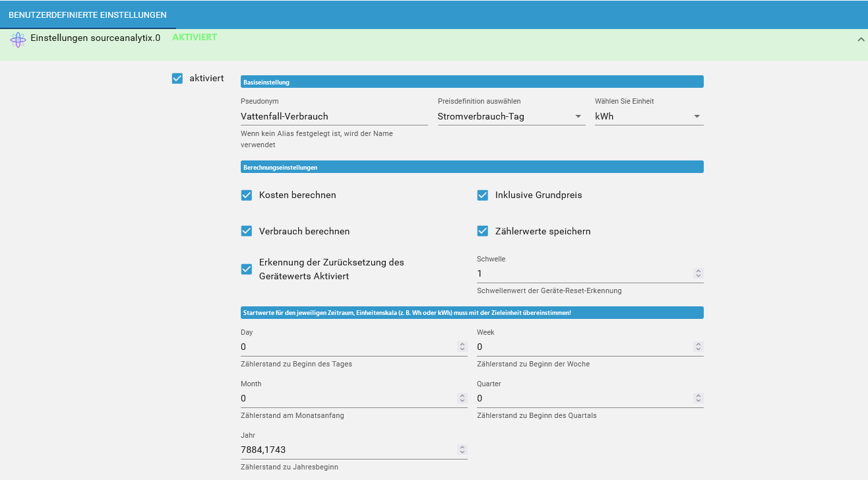Click the Zählerstand am Monatsanfang hint
This screenshot has height=480, width=868.
pos(292,415)
